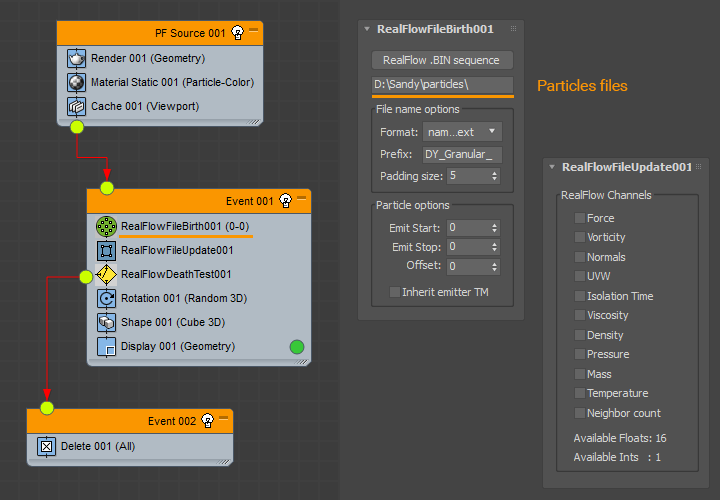
Task: Select the Shape 001 cube icon
Action: click(106, 322)
